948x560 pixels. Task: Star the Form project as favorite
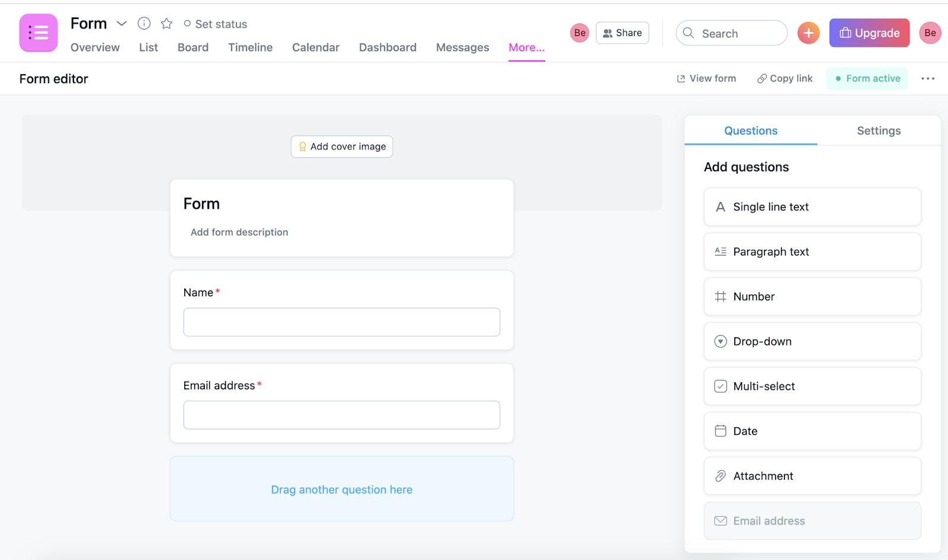pos(166,24)
